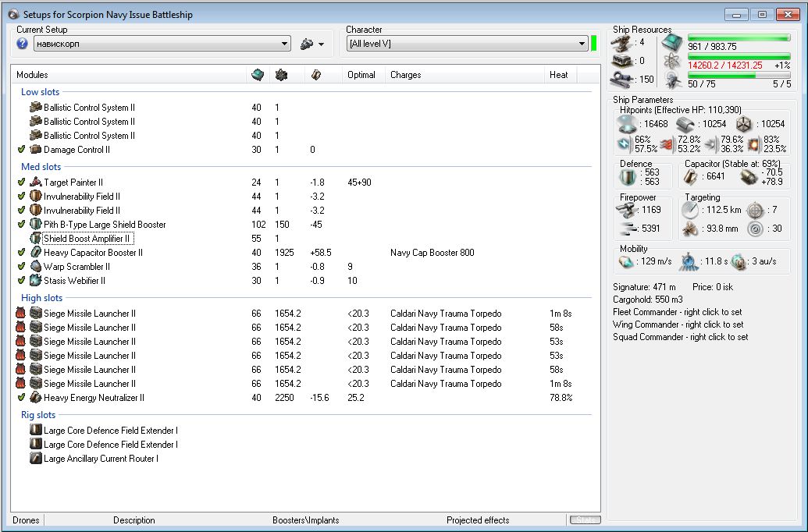Open the Current Setup dropdown
This screenshot has width=808, height=532.
click(285, 44)
